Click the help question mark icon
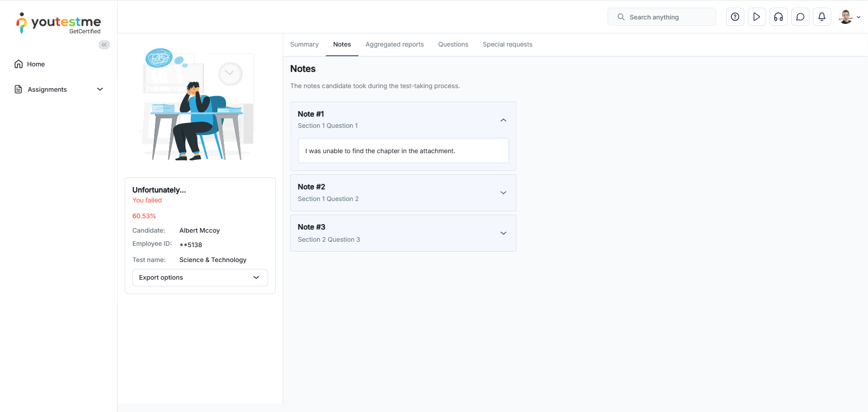Screen dimensions: 868x412 (735, 17)
